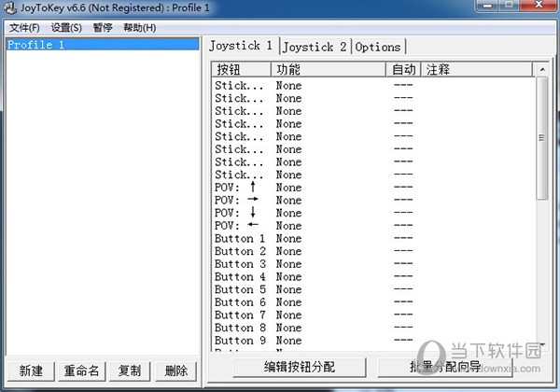Maximize the JoyToKey window
560x392 pixels.
pos(509,5)
